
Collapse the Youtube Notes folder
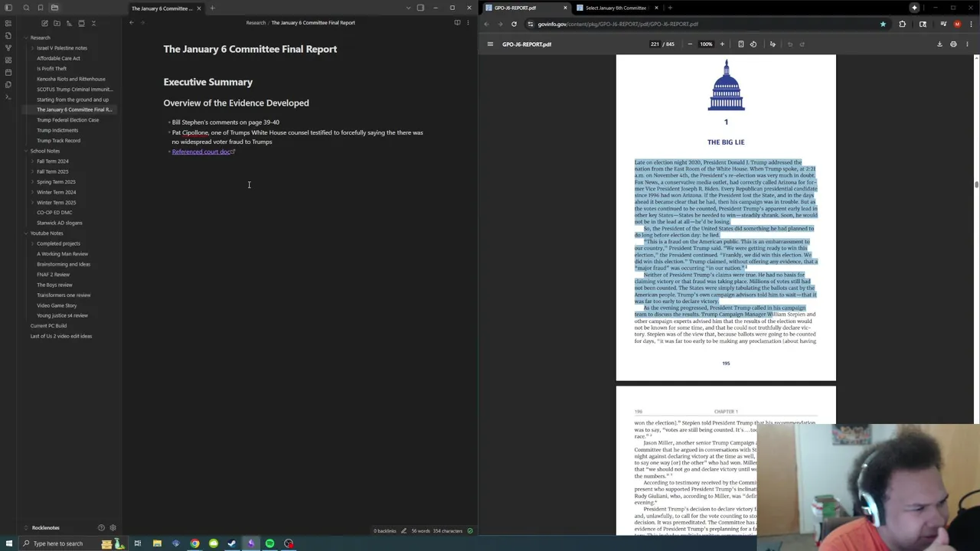(47, 233)
